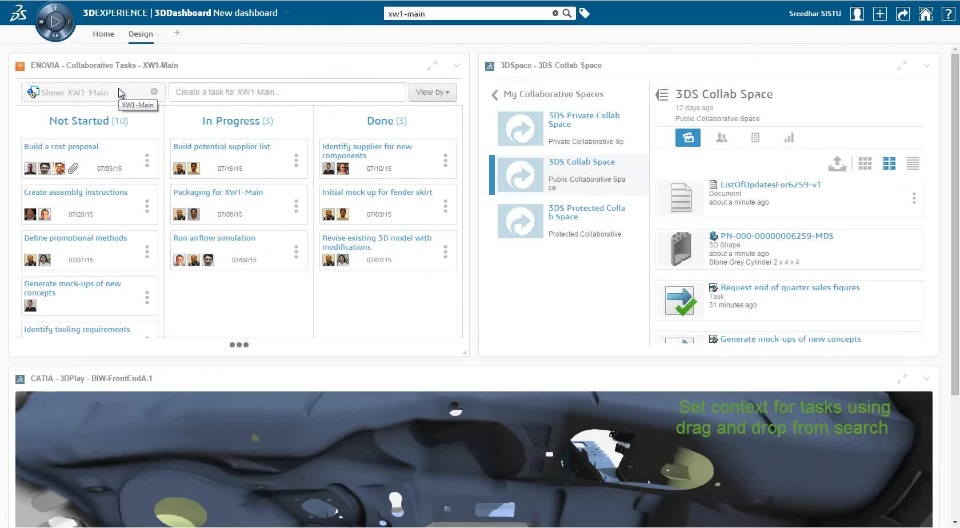Open options for Define promotional methods

tap(147, 251)
